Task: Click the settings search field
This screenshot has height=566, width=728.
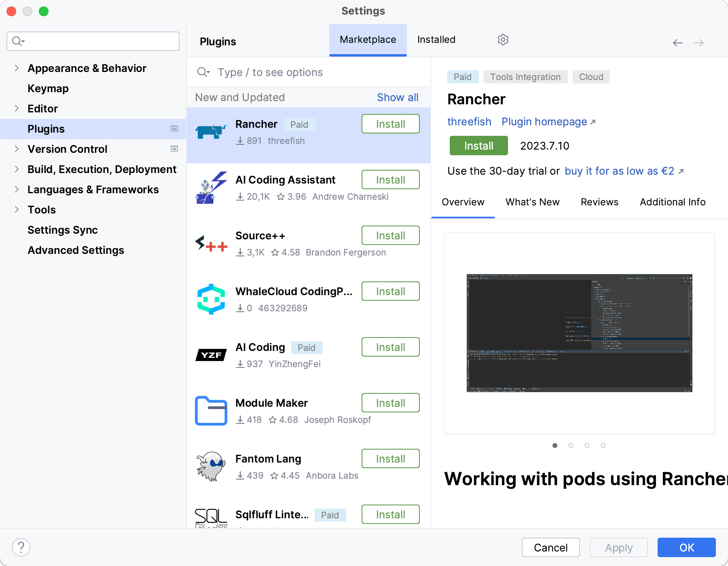Action: [93, 41]
